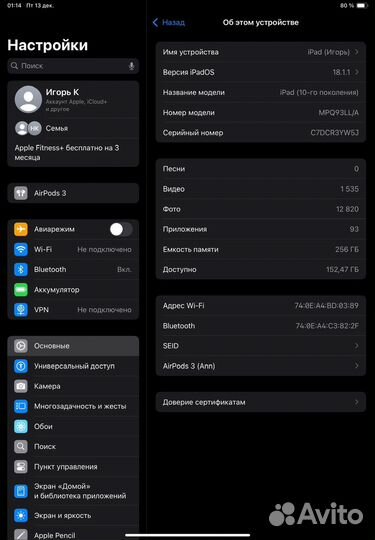Expand Имя устройства row chevron

pyautogui.click(x=357, y=52)
